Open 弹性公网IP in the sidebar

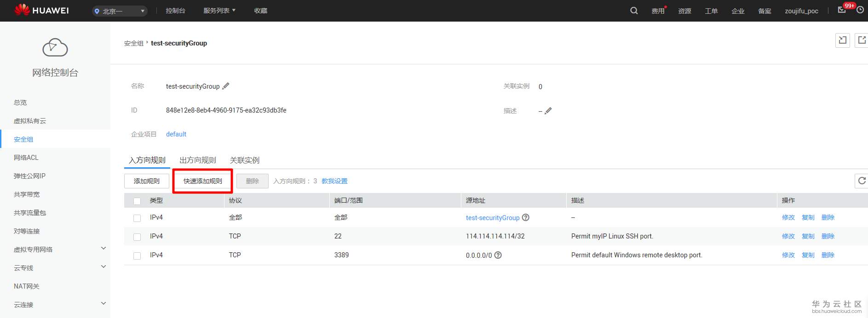click(29, 176)
